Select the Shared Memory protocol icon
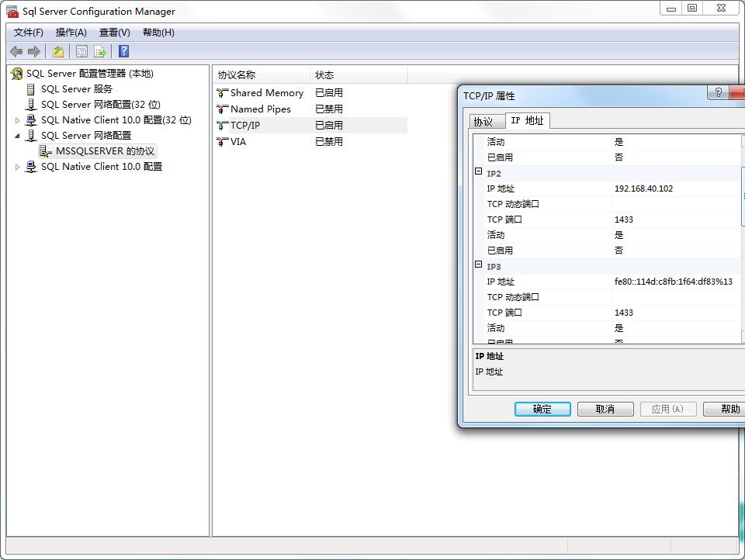The width and height of the screenshot is (745, 560). [223, 93]
